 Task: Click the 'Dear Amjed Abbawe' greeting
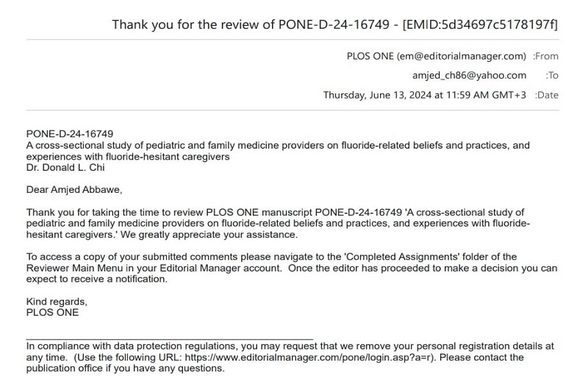coord(74,190)
